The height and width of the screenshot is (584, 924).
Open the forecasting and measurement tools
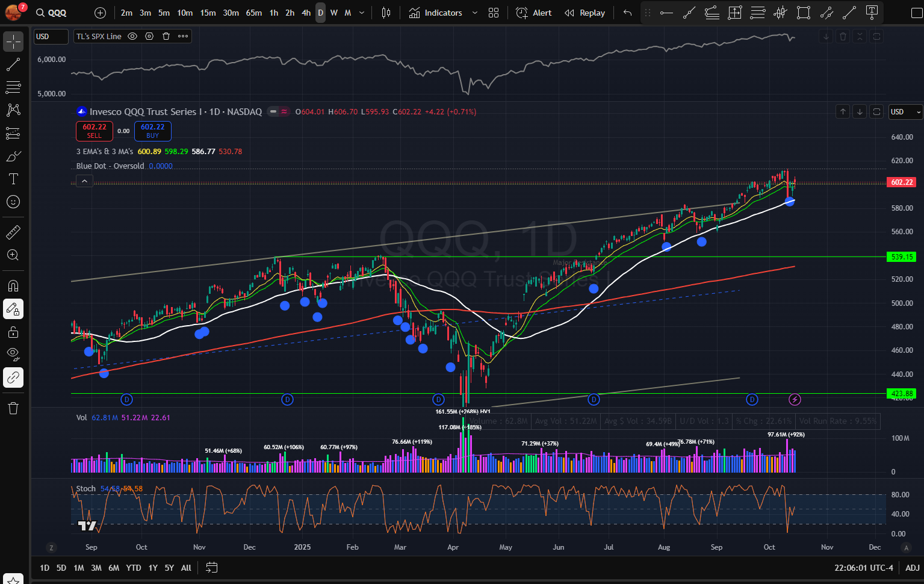click(13, 133)
